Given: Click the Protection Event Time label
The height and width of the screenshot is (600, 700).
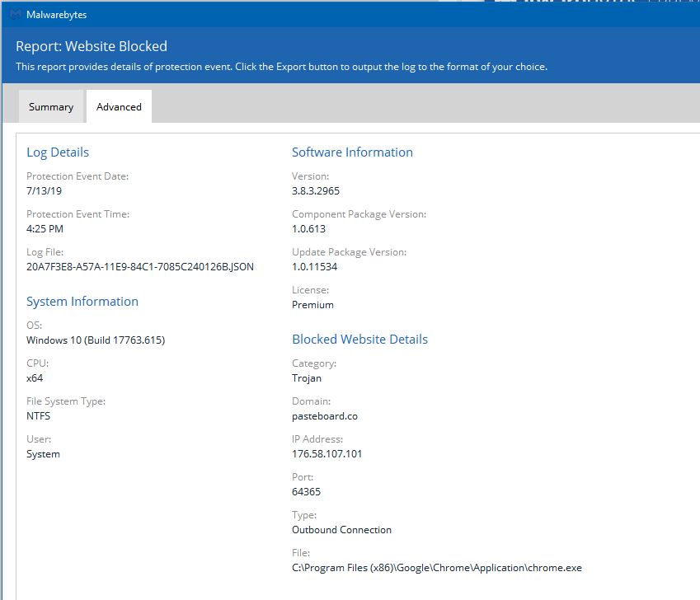Looking at the screenshot, I should (x=78, y=214).
